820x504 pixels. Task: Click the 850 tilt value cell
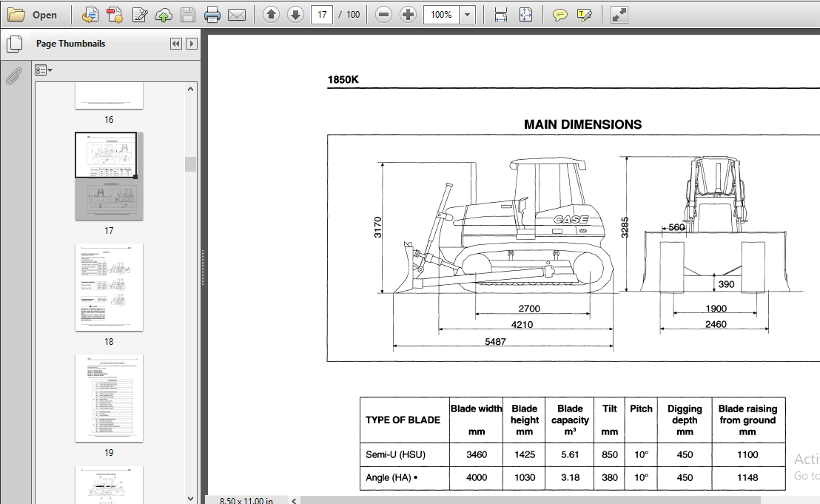610,455
